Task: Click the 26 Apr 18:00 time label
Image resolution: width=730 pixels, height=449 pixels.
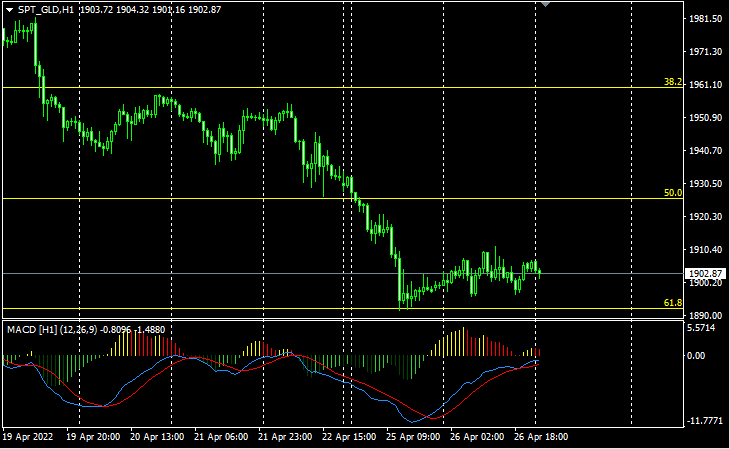Action: 543,437
